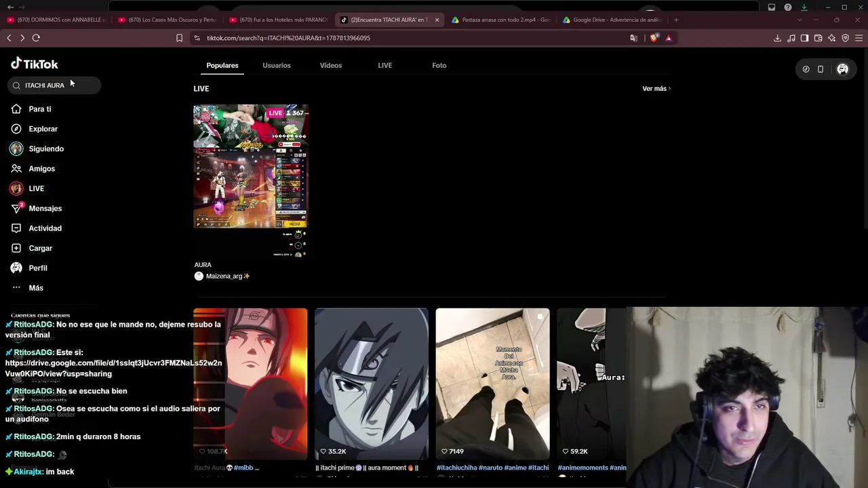Switch to the DORMIMOS con ANNABELLE browser tab
Screen dimensions: 868x488
coord(56,20)
